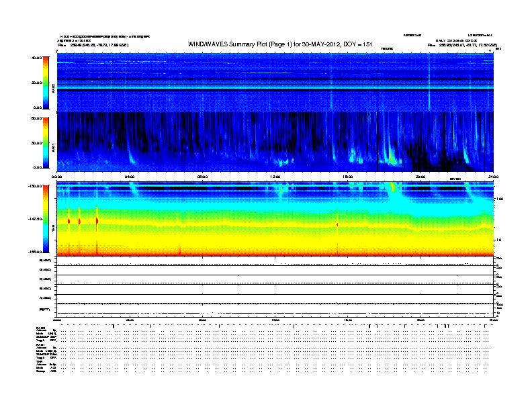Click the RAD2 color scale bar
The height and width of the screenshot is (411, 532).
click(46, 83)
